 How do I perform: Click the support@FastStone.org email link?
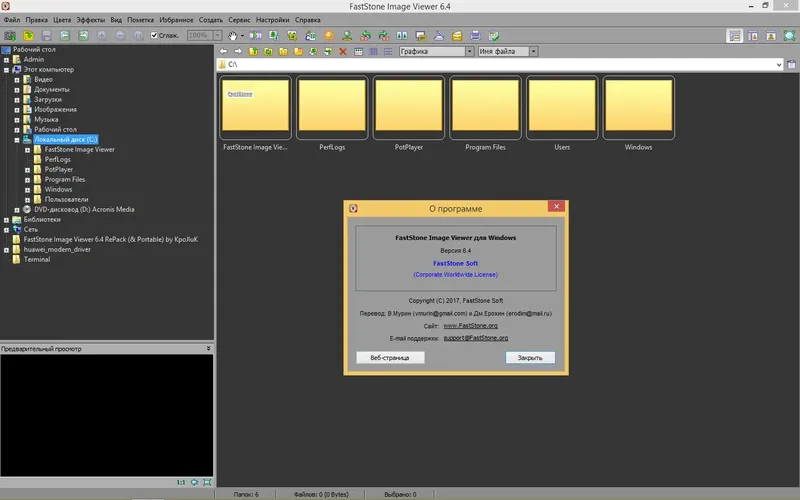pos(476,338)
